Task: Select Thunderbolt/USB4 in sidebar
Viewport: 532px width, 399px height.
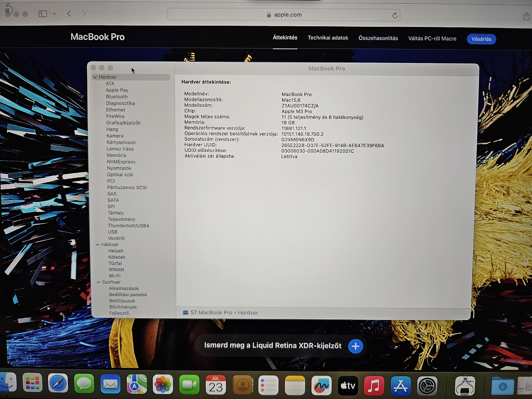Action: point(128,226)
